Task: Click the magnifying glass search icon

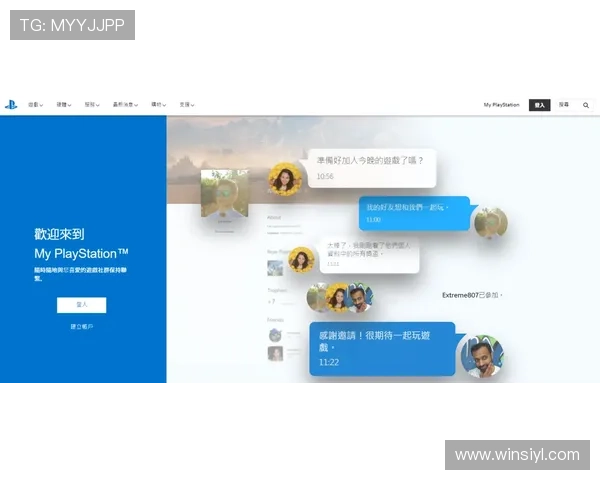Action: pos(586,105)
